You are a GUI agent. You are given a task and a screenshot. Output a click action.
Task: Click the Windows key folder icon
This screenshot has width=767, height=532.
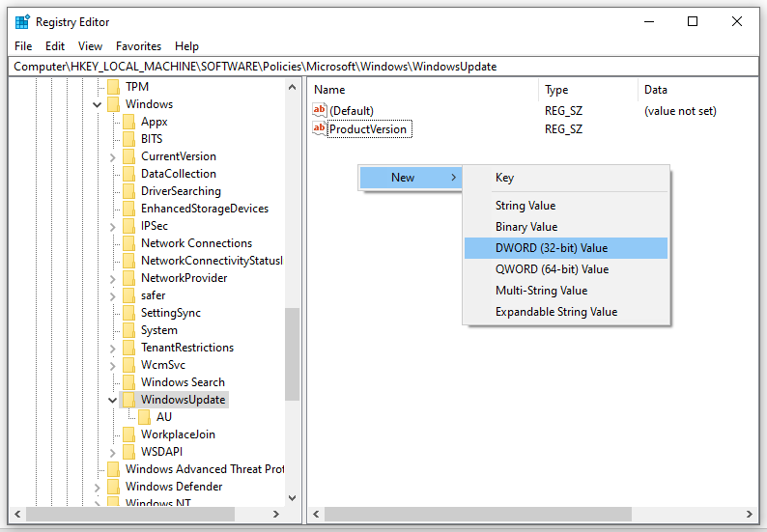(x=113, y=104)
